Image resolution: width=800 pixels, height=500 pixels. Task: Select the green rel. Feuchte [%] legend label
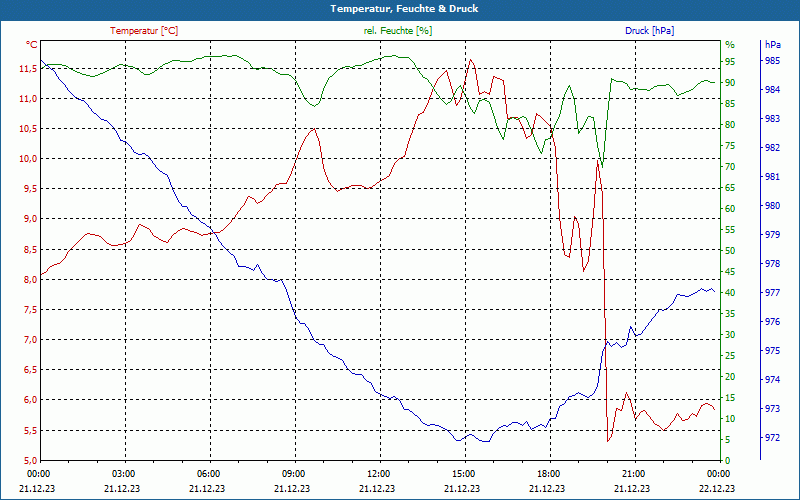click(x=397, y=31)
